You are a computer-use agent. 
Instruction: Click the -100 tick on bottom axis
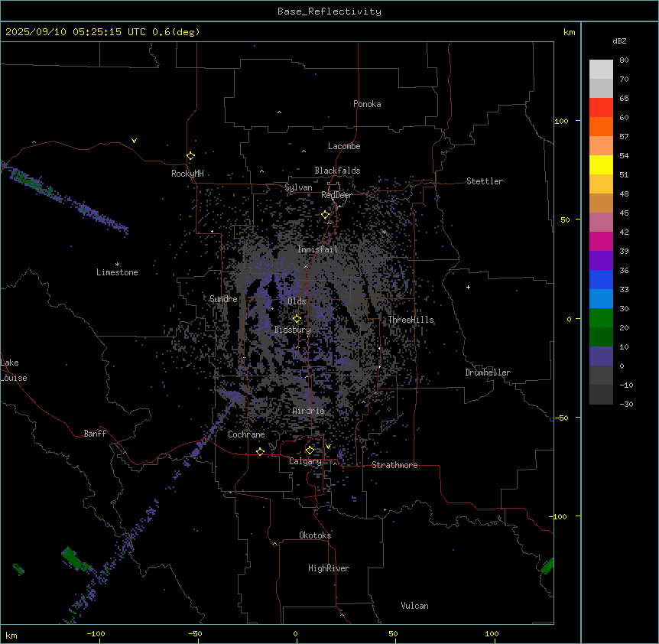pos(96,633)
